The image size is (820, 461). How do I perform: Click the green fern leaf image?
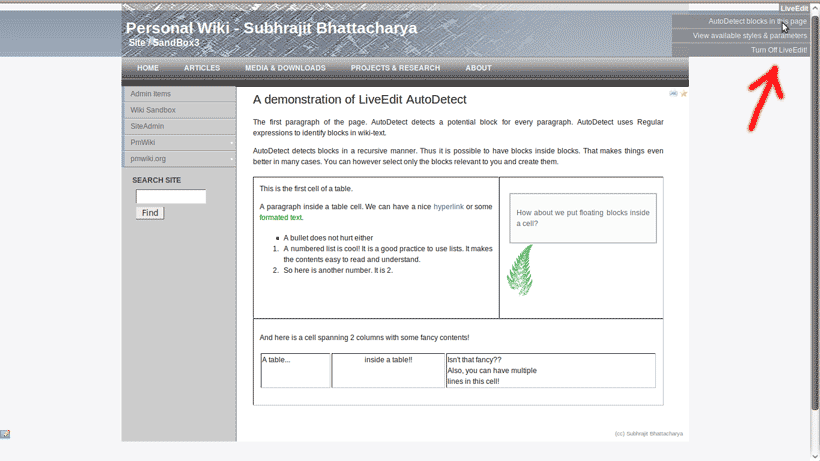tap(520, 270)
